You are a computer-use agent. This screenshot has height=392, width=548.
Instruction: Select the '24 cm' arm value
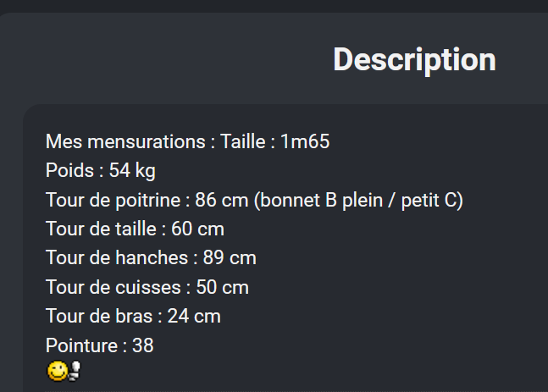(x=194, y=316)
